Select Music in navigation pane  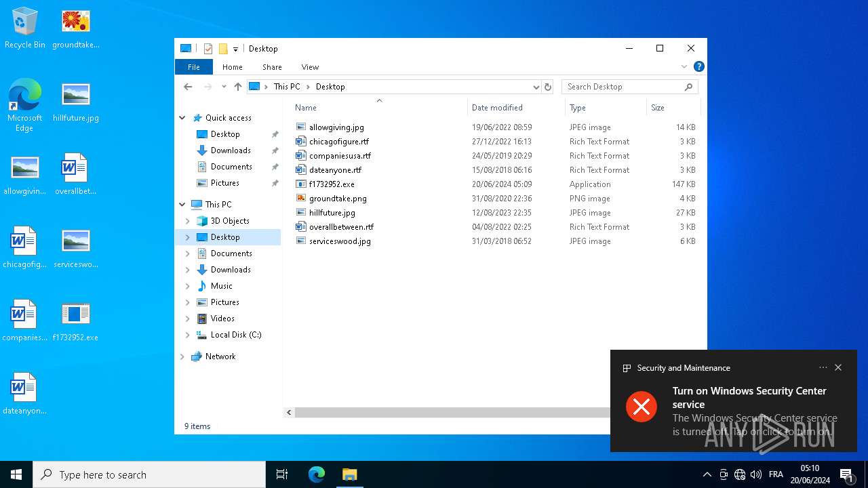pos(221,286)
